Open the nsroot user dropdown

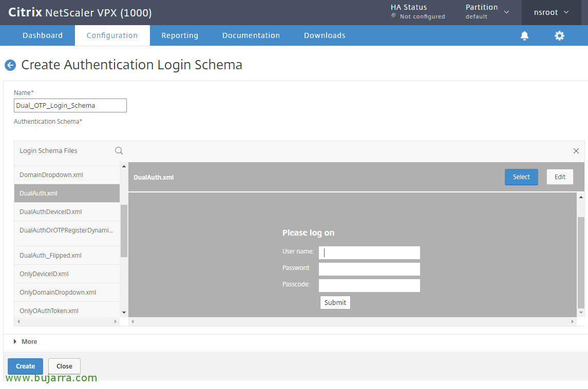[x=551, y=12]
